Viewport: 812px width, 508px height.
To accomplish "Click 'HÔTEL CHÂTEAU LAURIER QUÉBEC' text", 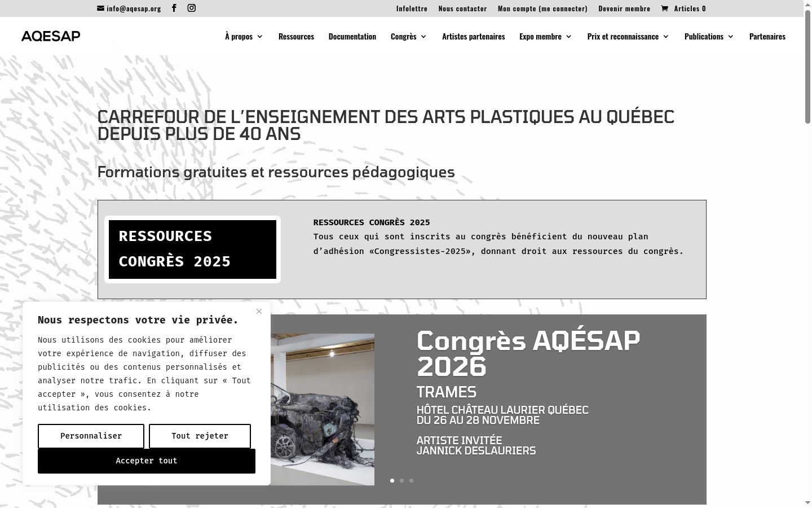I will tap(502, 410).
